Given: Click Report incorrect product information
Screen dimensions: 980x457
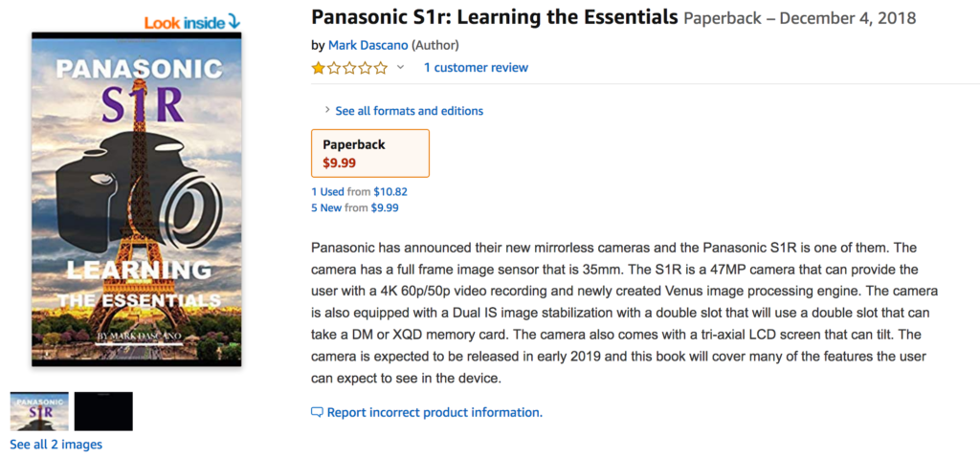Looking at the screenshot, I should (x=434, y=413).
